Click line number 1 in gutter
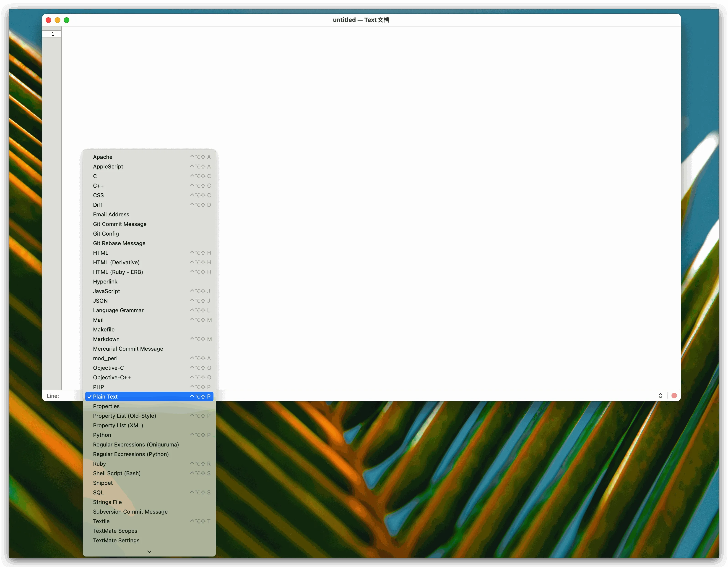This screenshot has height=567, width=728. click(52, 34)
